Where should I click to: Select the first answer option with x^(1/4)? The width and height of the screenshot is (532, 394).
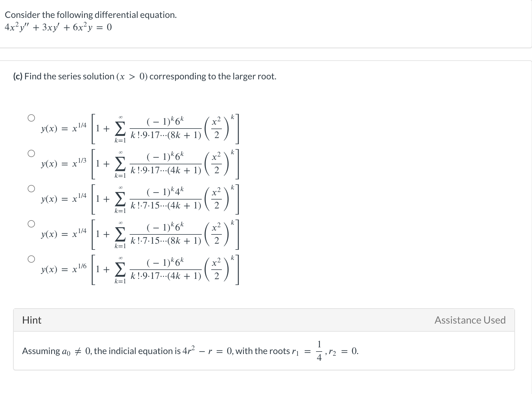click(32, 117)
